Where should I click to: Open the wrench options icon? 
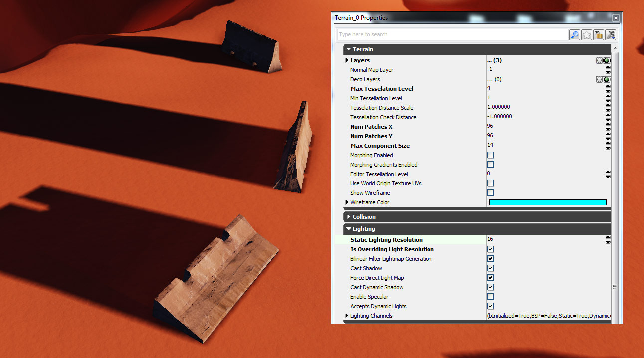[610, 35]
